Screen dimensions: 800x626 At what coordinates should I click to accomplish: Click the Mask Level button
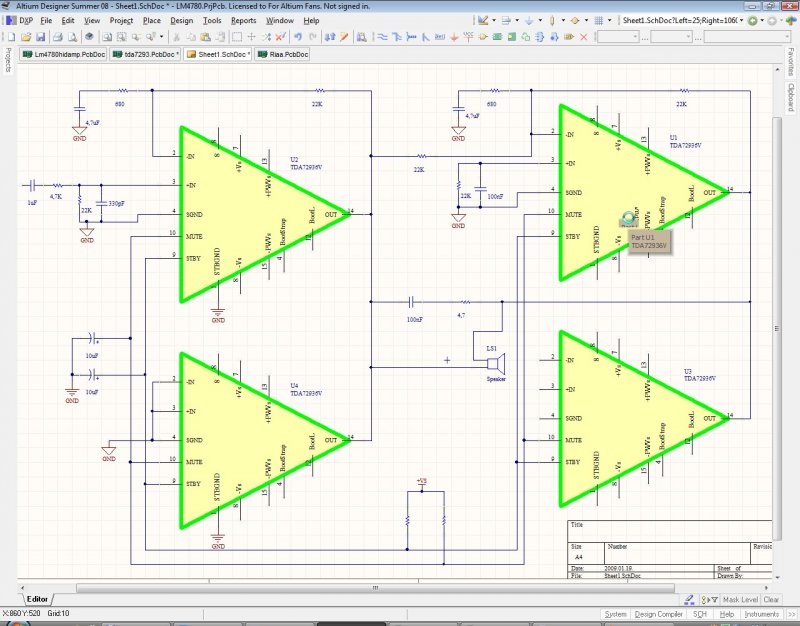[x=740, y=599]
